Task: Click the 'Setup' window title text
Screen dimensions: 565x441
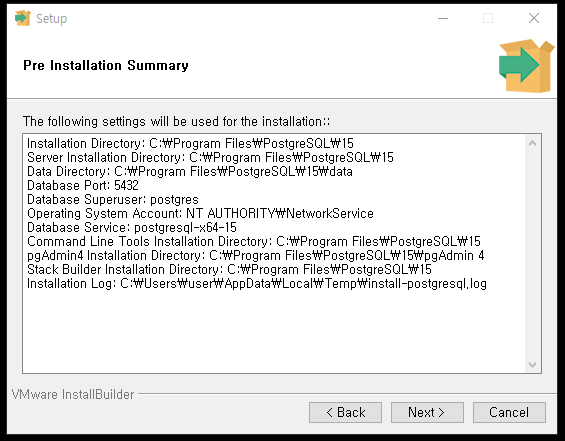Action: click(52, 19)
